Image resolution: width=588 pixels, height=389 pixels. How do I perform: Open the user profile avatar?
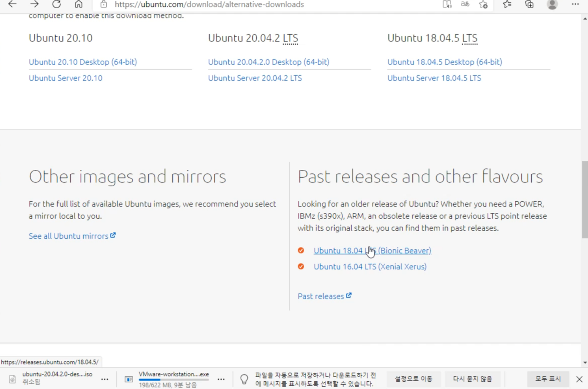click(x=552, y=4)
